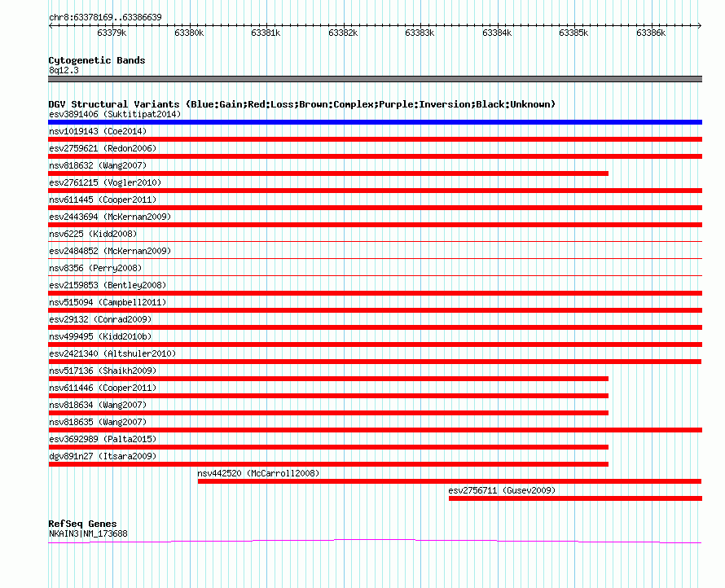Viewport: 725px width, 588px height.
Task: Select the red loss bar under esv2756711
Action: 575,498
